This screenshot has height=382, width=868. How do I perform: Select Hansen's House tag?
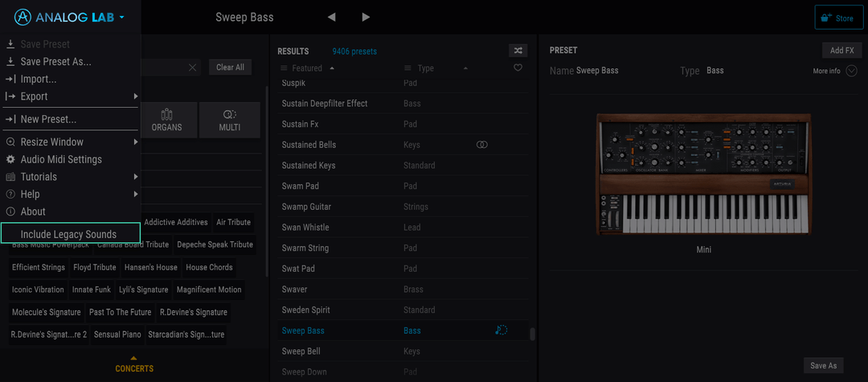150,267
